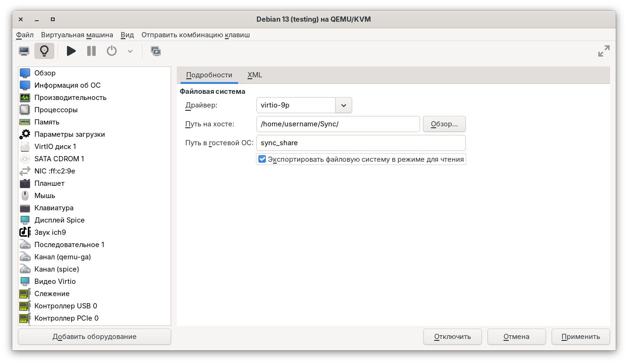Select Дисплей Spice display icon
The height and width of the screenshot is (364, 628).
(25, 220)
